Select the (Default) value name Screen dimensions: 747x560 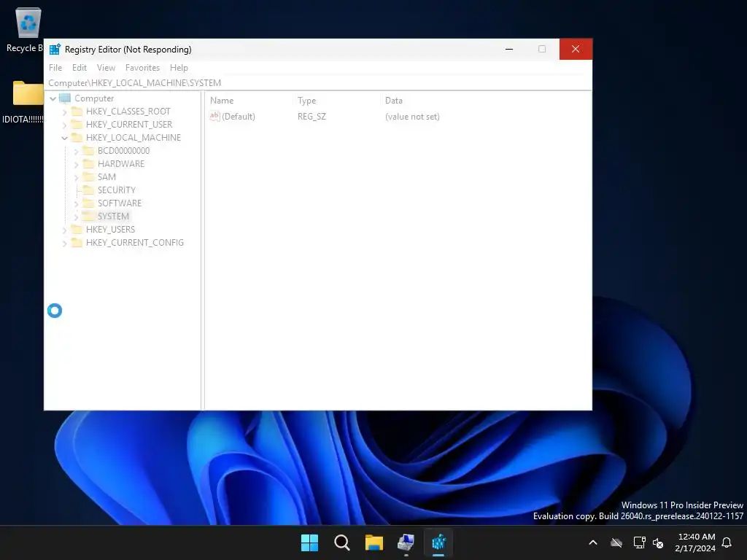[239, 117]
